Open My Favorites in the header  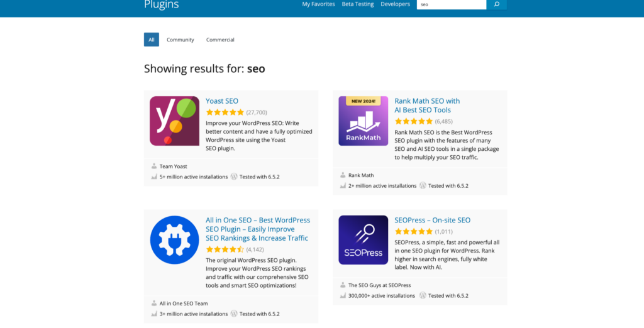click(x=318, y=4)
